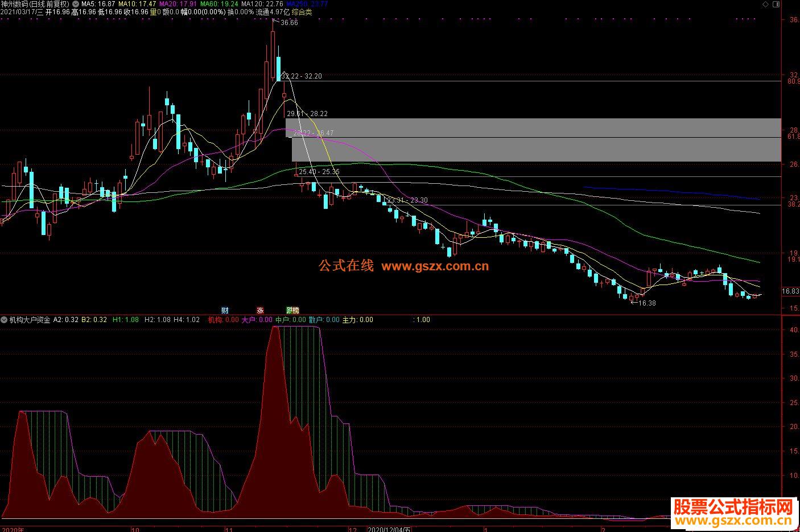Click the 2021/03/17/三 date label
The image size is (800, 532).
point(22,12)
